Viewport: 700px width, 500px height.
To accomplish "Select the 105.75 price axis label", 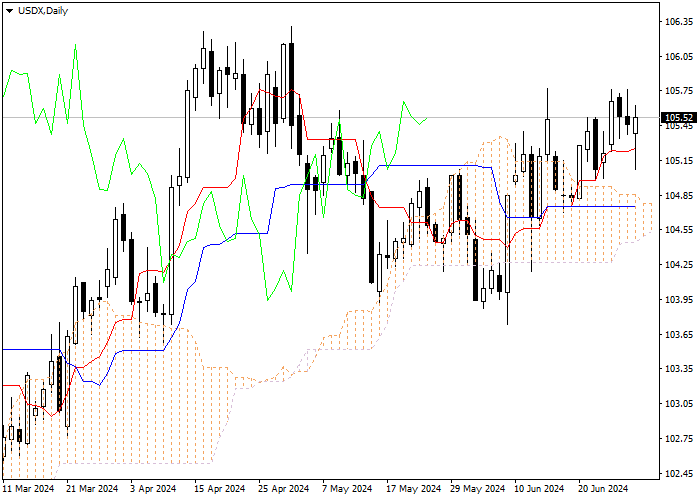I will 679,91.
